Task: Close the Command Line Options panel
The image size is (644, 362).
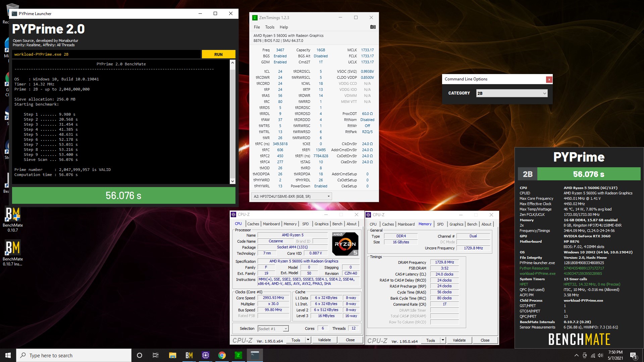Action: [549, 79]
